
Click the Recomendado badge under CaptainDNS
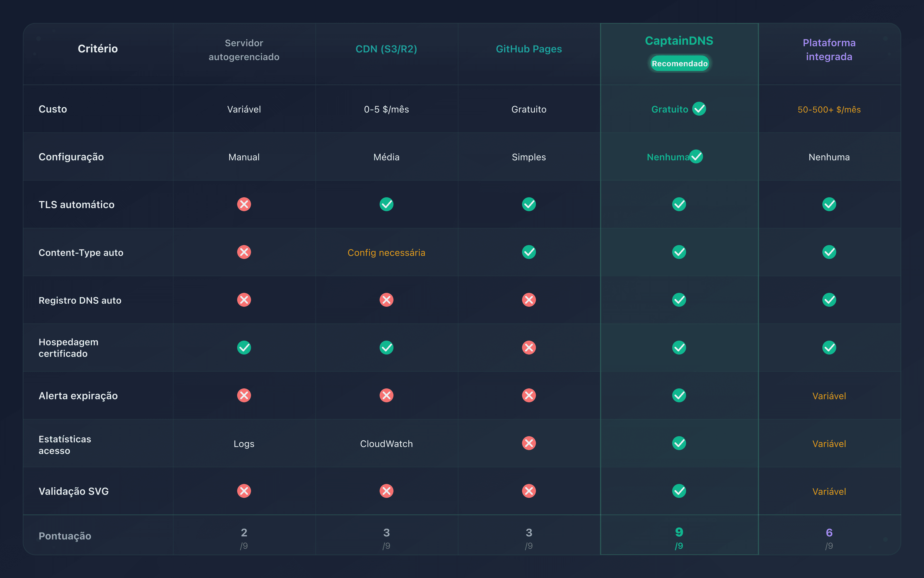679,63
